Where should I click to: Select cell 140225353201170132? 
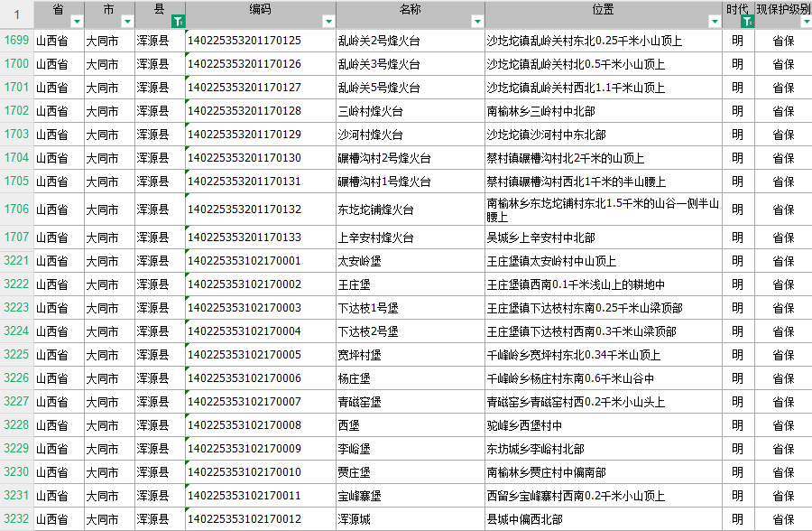261,209
